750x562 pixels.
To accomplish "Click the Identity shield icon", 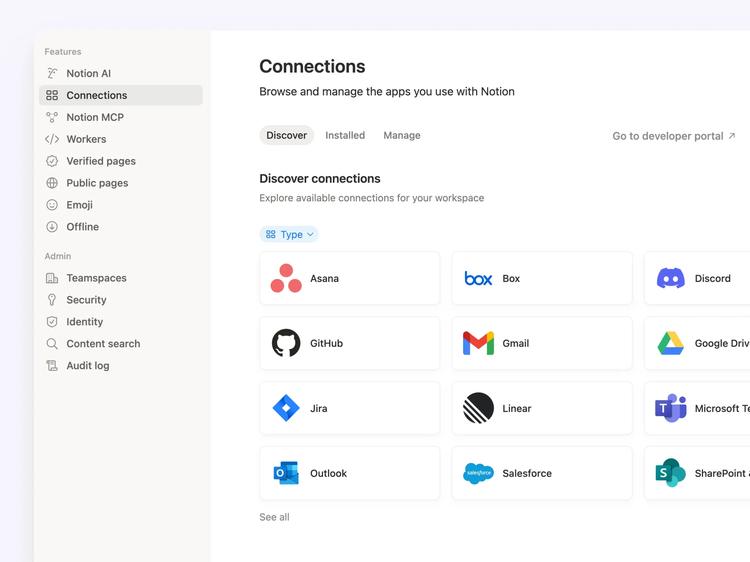I will click(x=52, y=322).
